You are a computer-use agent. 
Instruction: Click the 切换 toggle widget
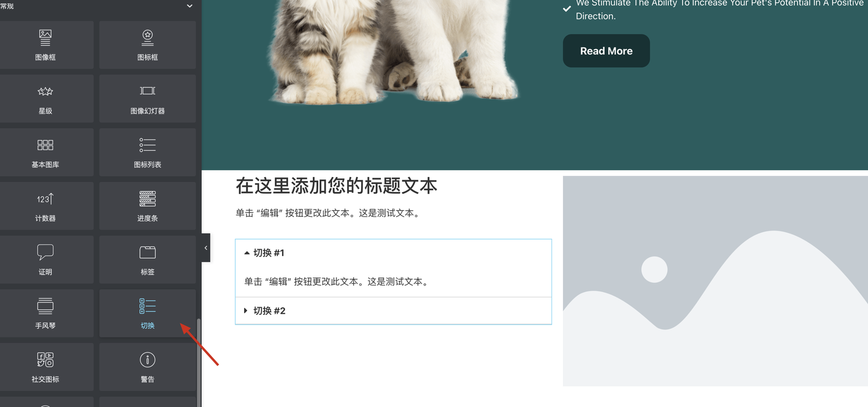[x=148, y=313]
